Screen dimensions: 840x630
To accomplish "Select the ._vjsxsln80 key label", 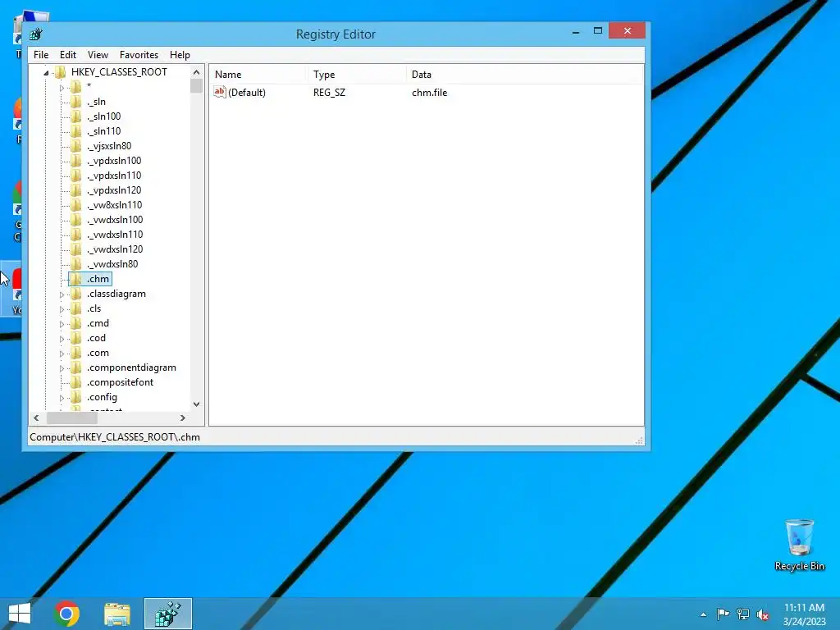I will [x=109, y=146].
